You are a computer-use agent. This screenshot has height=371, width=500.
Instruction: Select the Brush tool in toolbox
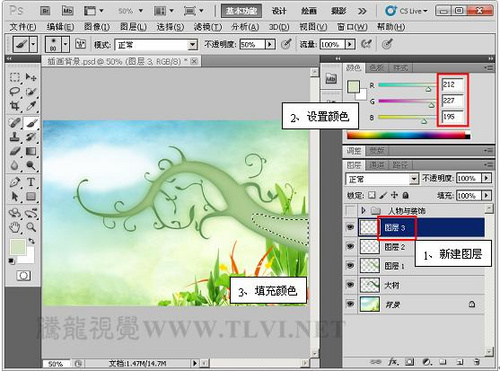[x=31, y=123]
